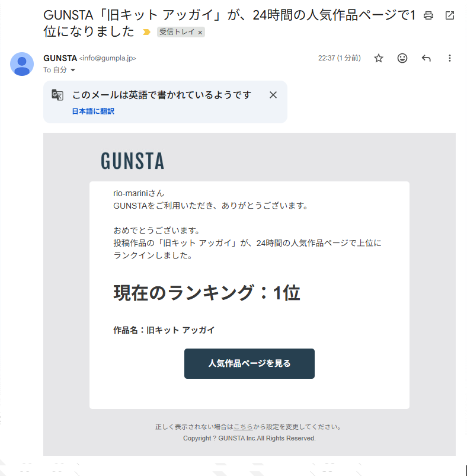Expand recipient details next to To 自分

(73, 70)
